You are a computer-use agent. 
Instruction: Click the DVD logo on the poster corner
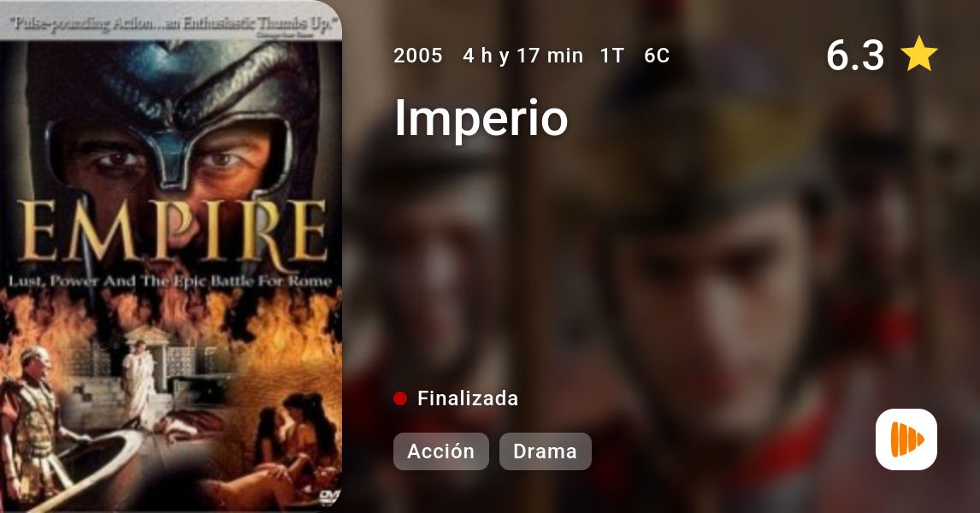[x=328, y=496]
